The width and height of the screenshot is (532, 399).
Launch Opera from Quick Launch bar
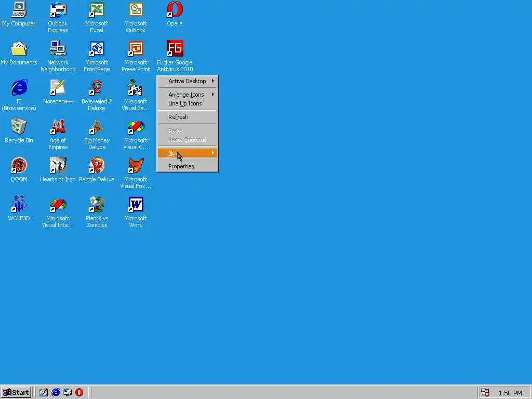79,393
